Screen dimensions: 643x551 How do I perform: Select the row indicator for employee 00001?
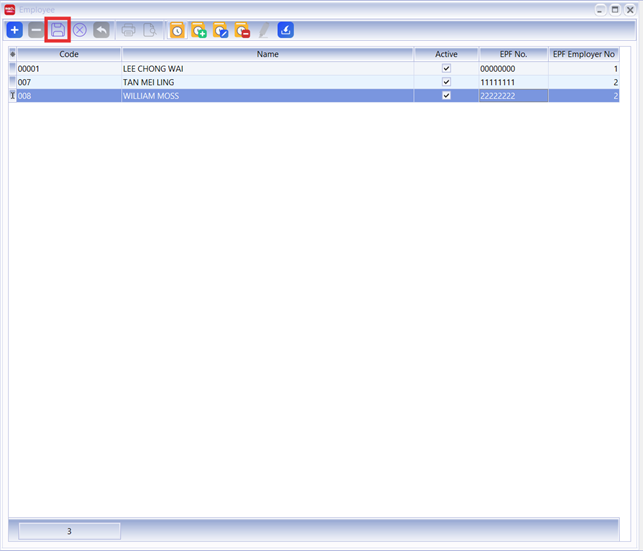(13, 68)
